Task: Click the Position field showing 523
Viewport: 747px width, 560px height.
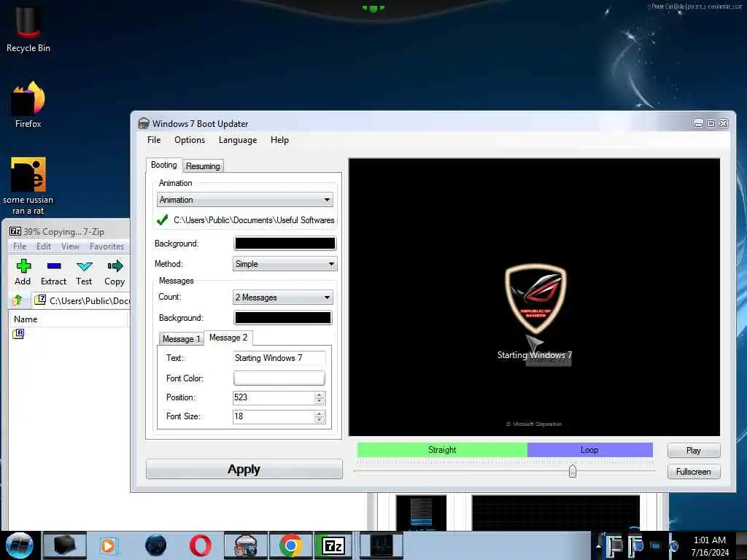Action: [x=274, y=397]
